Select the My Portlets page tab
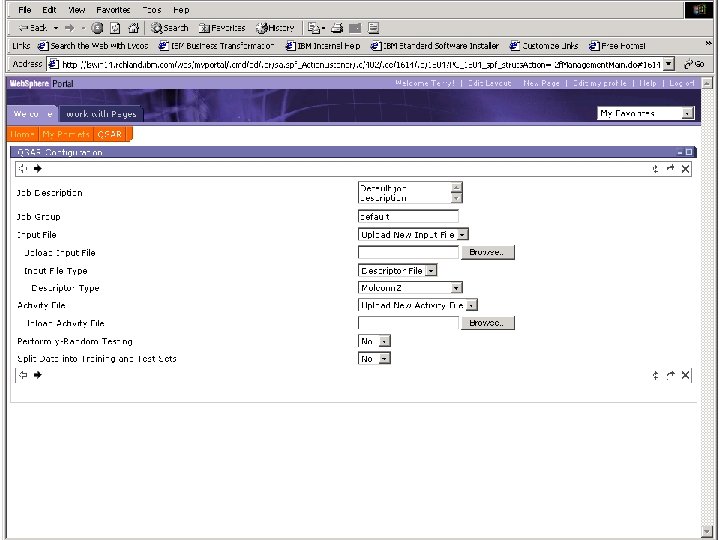720x540 pixels. (x=66, y=134)
